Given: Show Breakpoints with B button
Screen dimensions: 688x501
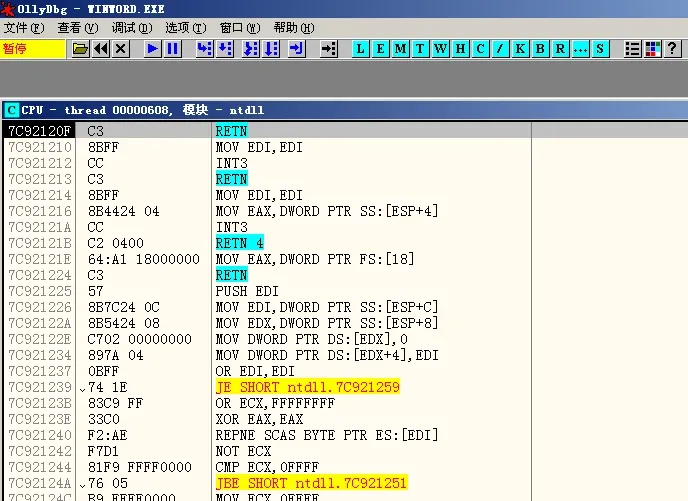Looking at the screenshot, I should 540,49.
